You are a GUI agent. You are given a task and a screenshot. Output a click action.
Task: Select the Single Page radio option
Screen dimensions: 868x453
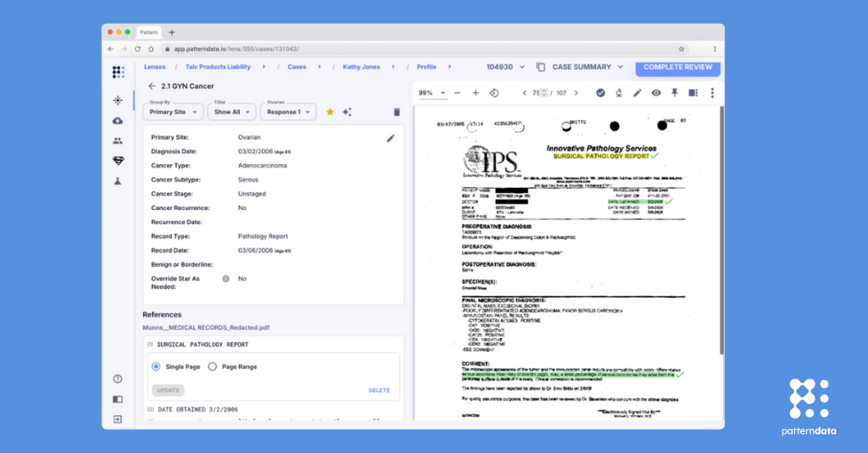click(156, 367)
